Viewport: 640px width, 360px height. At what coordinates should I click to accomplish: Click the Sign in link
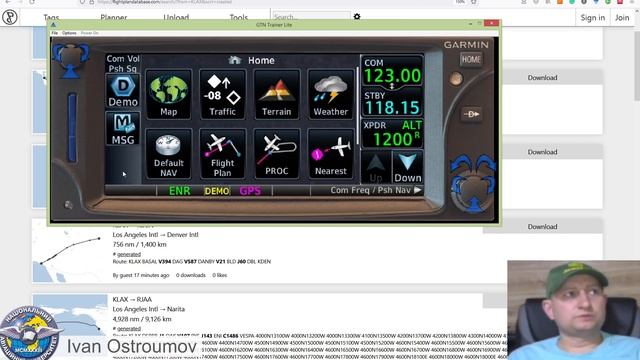coord(593,18)
